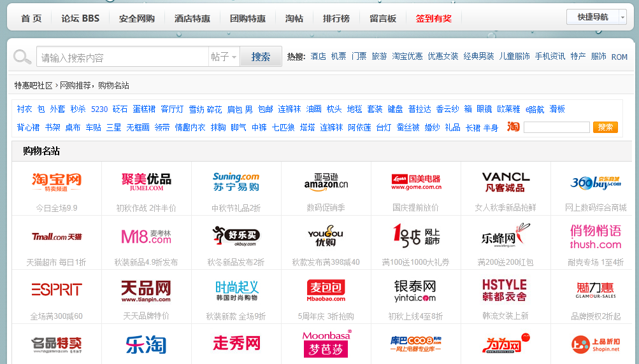The image size is (639, 364).
Task: Open the M18.com logo tile
Action: (x=147, y=237)
